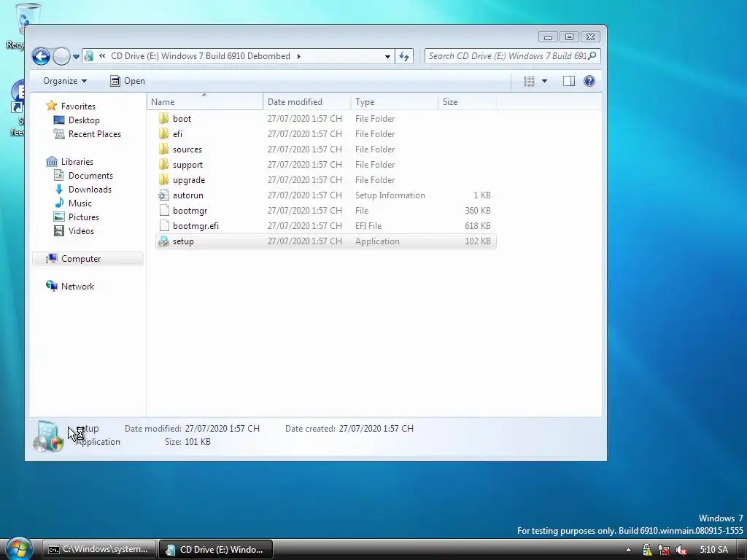Open the Organize menu

pyautogui.click(x=65, y=81)
